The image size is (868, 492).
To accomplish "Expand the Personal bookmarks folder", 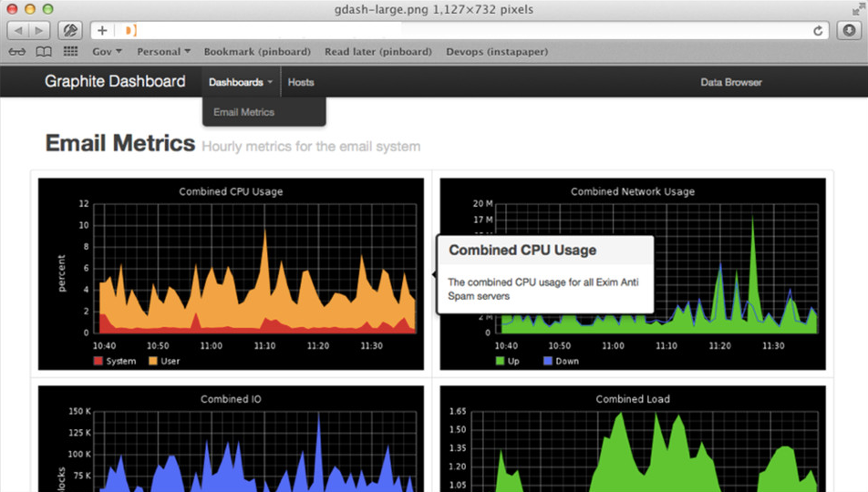I will coord(164,51).
